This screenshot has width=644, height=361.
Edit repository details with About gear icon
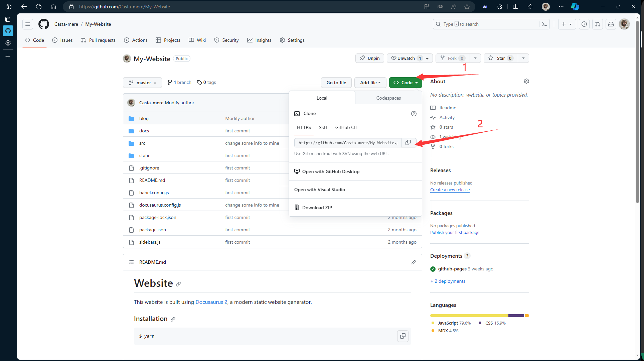tap(526, 81)
